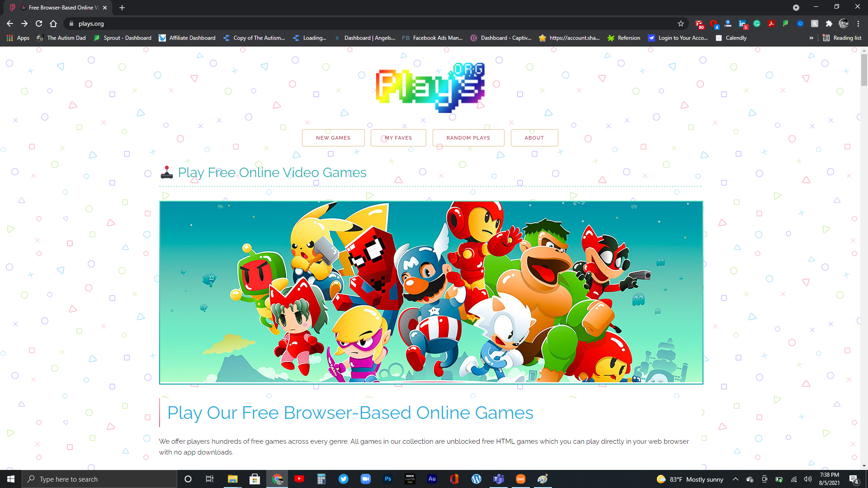Open the Affiliate Dashboard bookmark
This screenshot has width=868, height=488.
click(x=187, y=38)
